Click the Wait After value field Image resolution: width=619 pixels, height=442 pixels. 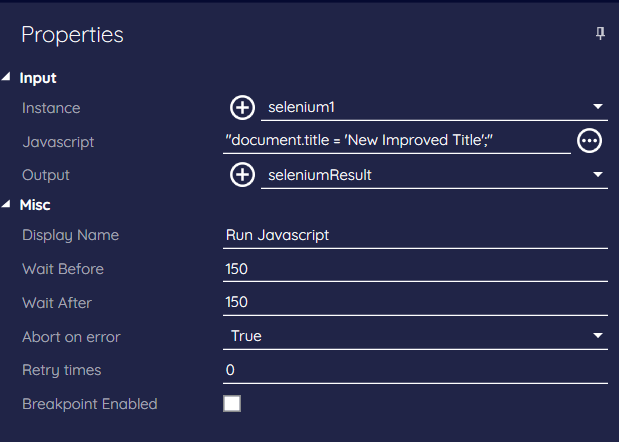pyautogui.click(x=415, y=302)
